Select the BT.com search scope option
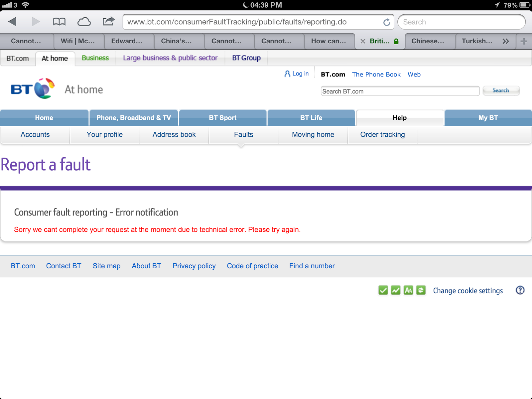532x399 pixels. 333,74
